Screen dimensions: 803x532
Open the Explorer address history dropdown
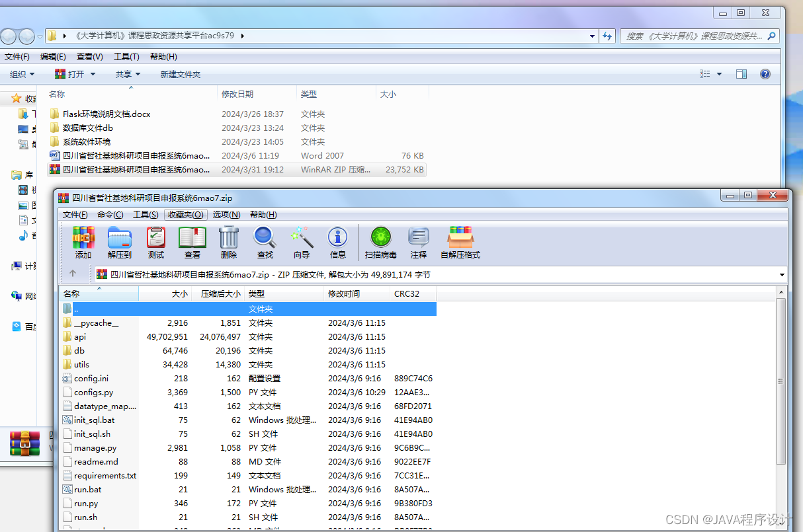(x=591, y=36)
